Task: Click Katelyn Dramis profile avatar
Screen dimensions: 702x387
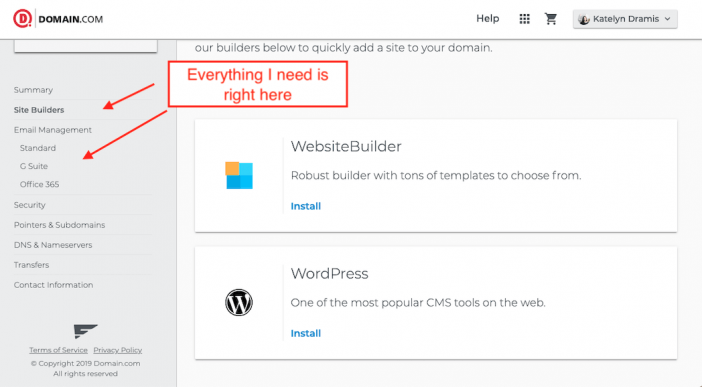Action: (x=584, y=19)
